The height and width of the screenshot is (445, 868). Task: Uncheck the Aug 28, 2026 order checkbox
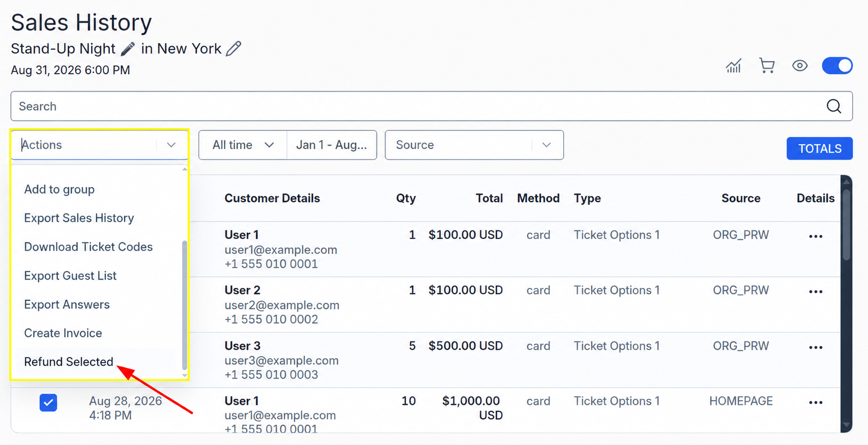point(48,402)
